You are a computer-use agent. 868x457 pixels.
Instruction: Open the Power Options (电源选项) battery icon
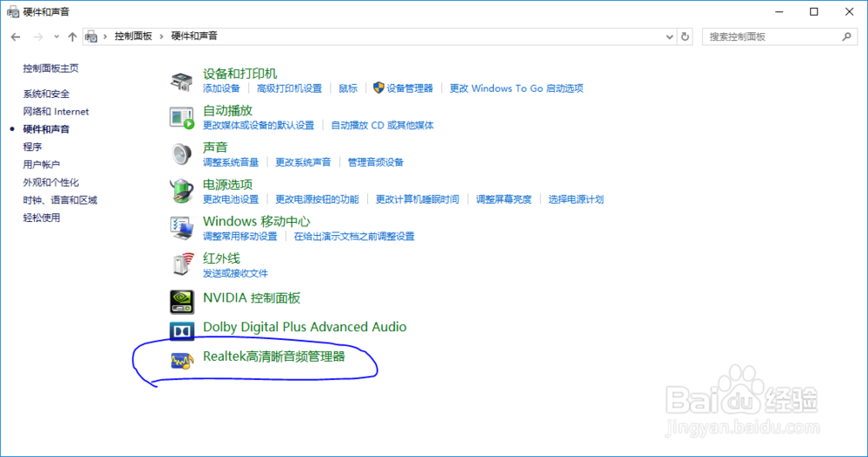[x=181, y=192]
